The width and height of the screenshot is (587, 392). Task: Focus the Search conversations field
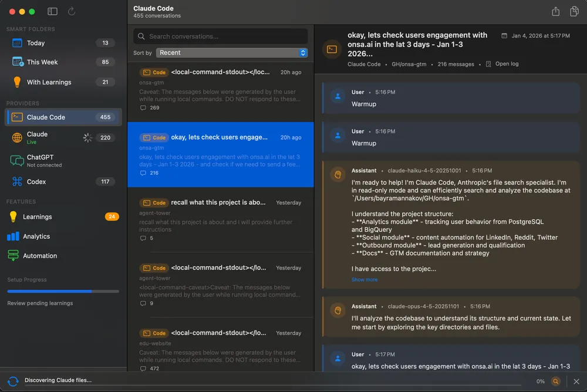221,36
